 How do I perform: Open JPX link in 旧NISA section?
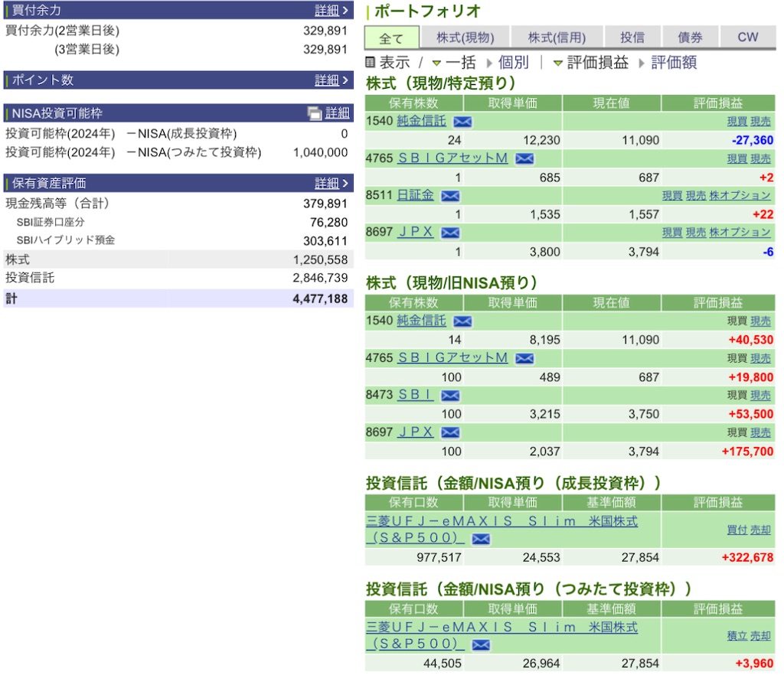[416, 432]
